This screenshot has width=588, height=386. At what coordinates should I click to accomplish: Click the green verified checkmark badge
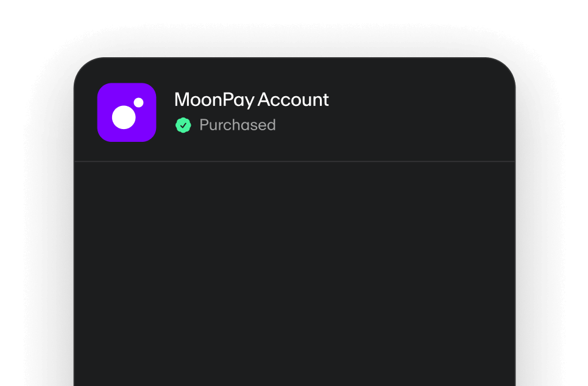click(x=183, y=125)
